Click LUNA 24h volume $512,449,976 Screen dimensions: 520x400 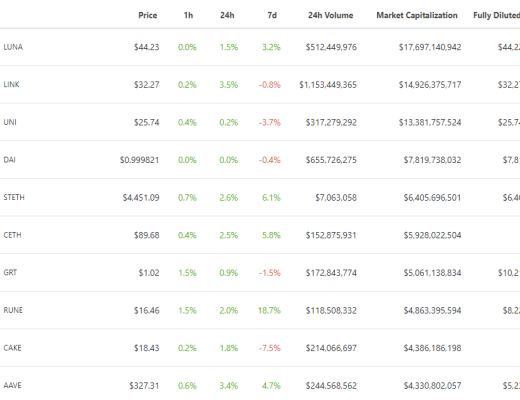pyautogui.click(x=331, y=47)
